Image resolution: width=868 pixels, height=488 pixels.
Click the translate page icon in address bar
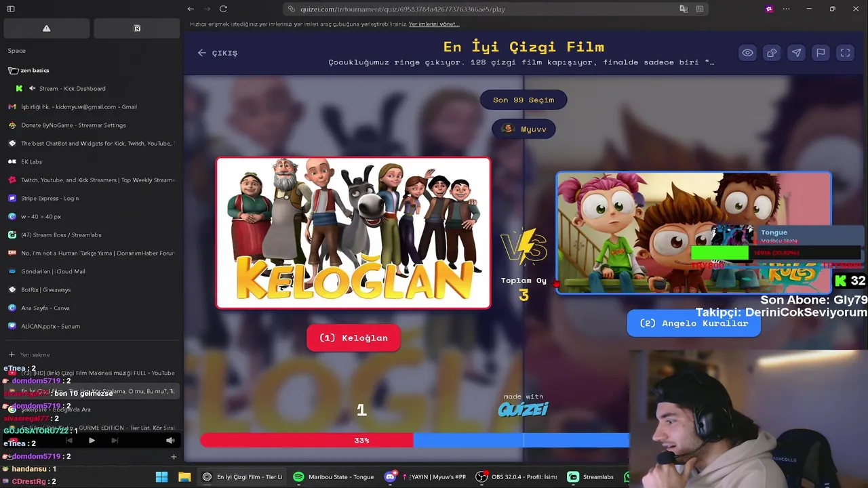[684, 9]
